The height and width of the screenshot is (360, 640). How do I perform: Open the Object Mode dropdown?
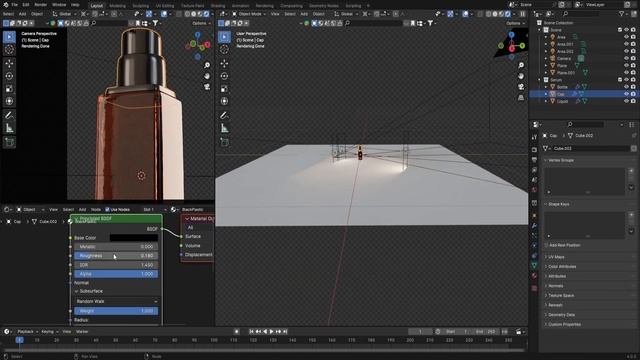(249, 14)
